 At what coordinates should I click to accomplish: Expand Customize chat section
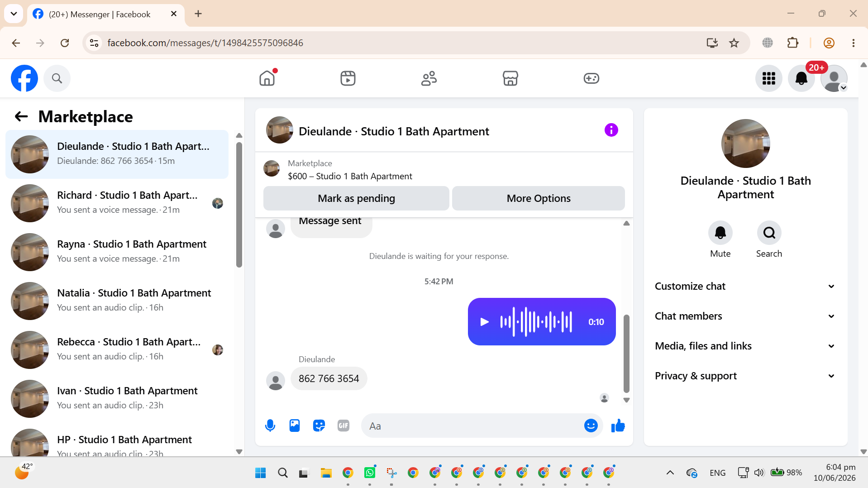click(745, 286)
